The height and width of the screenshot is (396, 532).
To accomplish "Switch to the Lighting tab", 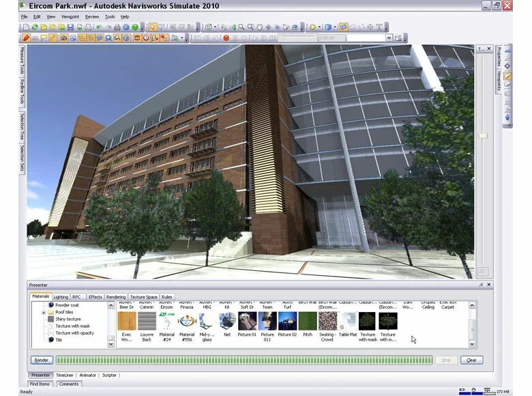I will tap(61, 297).
